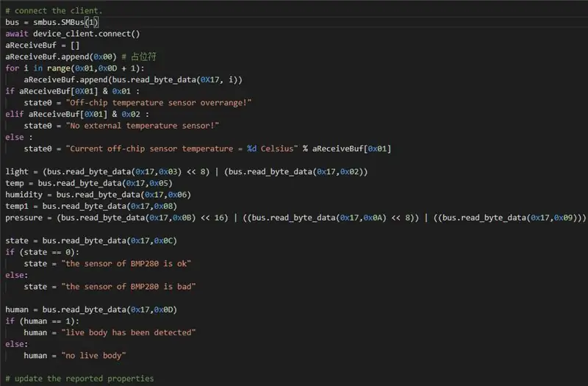Image resolution: width=588 pixels, height=386 pixels.
Task: Click the 'pressure =' assignment line
Action: coord(295,218)
